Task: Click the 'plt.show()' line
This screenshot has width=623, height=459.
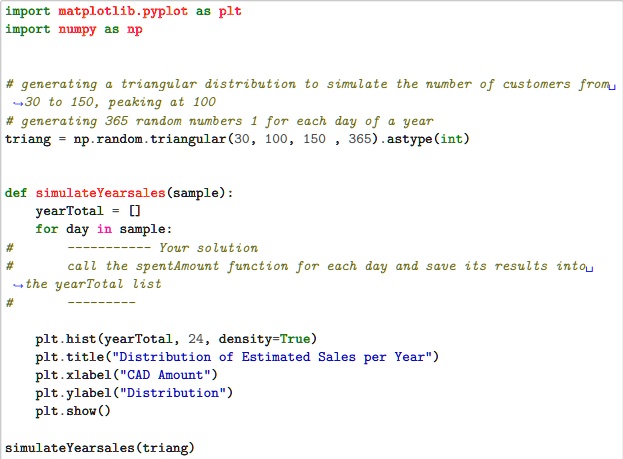Action: pos(73,411)
